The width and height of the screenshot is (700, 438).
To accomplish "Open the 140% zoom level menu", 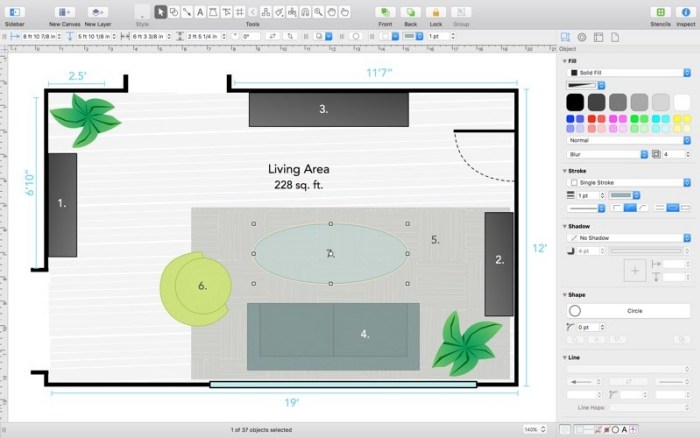I will 535,430.
